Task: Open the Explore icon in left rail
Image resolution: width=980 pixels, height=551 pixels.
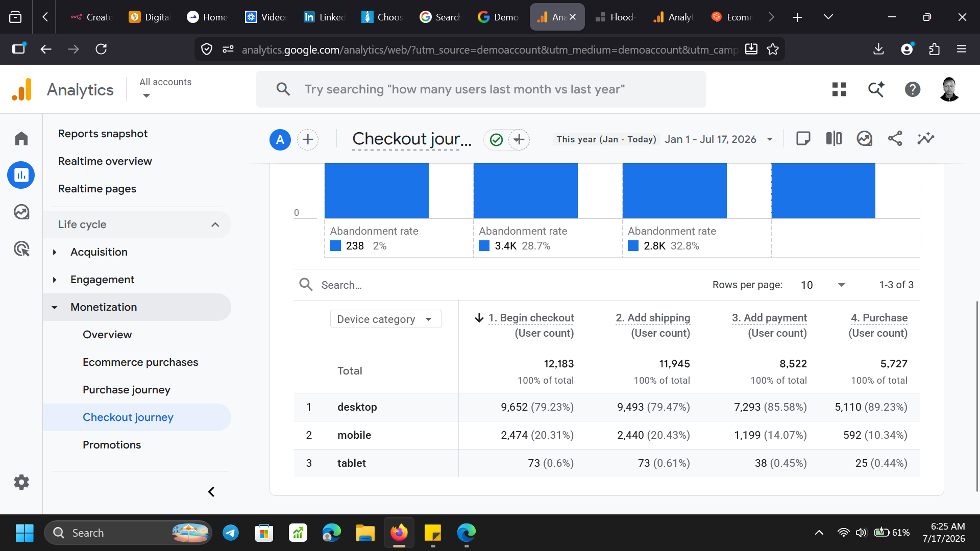Action: (21, 212)
